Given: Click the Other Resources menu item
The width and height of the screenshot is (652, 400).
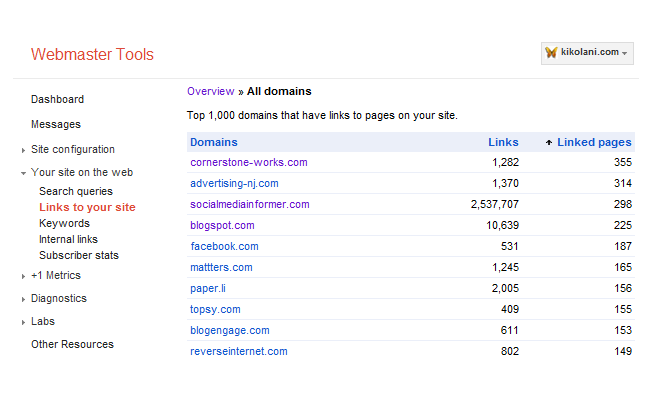Looking at the screenshot, I should (x=72, y=344).
